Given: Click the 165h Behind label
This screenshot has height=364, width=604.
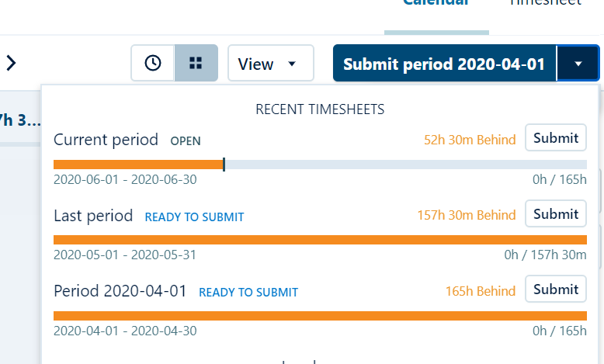Looking at the screenshot, I should [481, 291].
